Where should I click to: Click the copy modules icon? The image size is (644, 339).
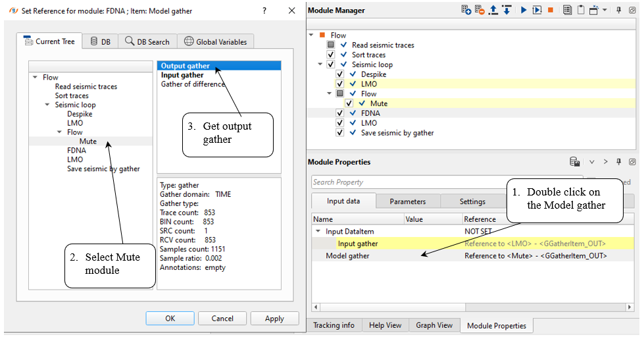pyautogui.click(x=567, y=10)
